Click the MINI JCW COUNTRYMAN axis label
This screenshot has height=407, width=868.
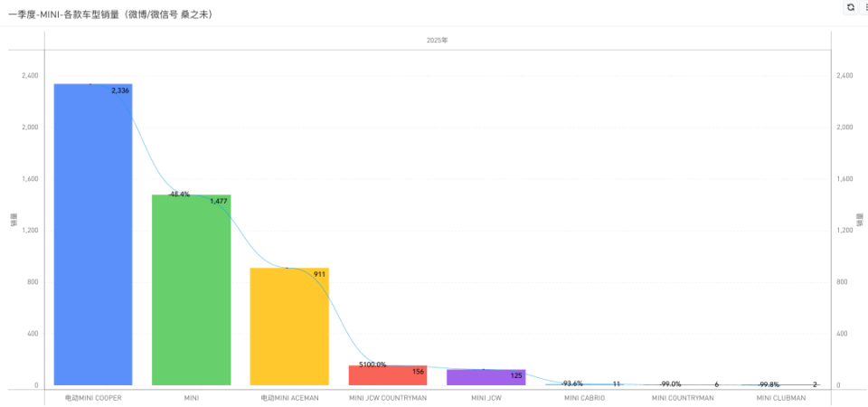click(x=388, y=398)
